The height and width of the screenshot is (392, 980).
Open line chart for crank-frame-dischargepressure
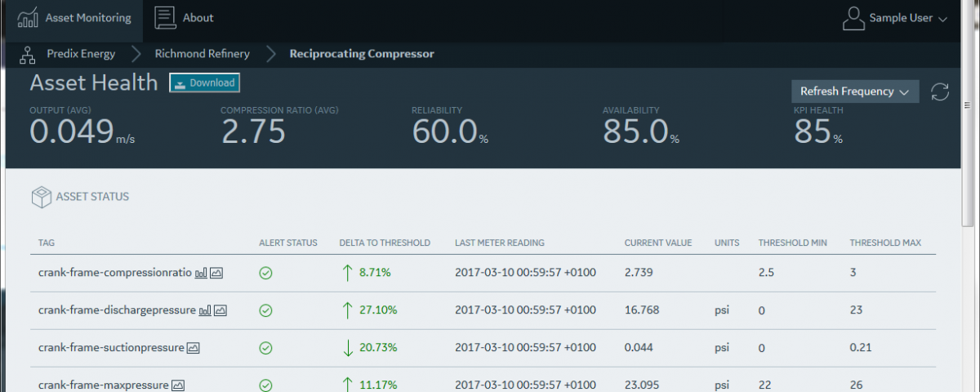click(x=220, y=310)
